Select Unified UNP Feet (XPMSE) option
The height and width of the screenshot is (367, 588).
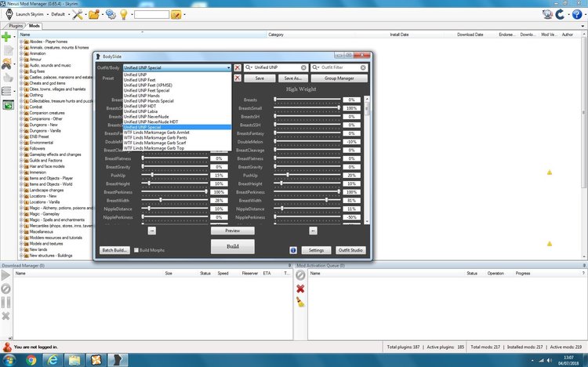tap(177, 85)
